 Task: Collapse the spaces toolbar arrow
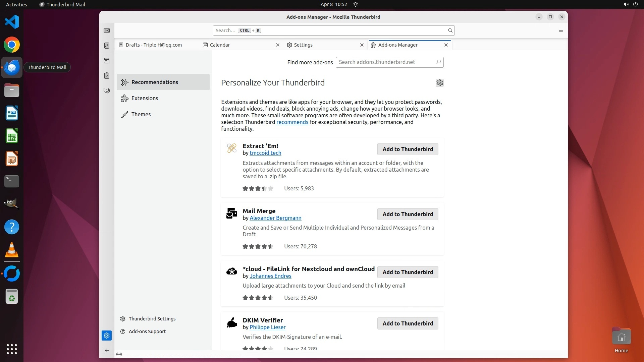(x=107, y=351)
